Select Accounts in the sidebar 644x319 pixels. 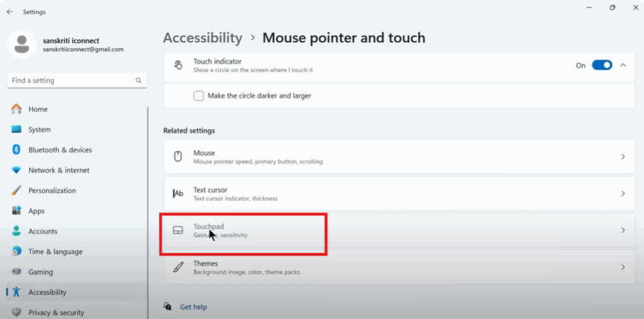[x=76, y=231]
